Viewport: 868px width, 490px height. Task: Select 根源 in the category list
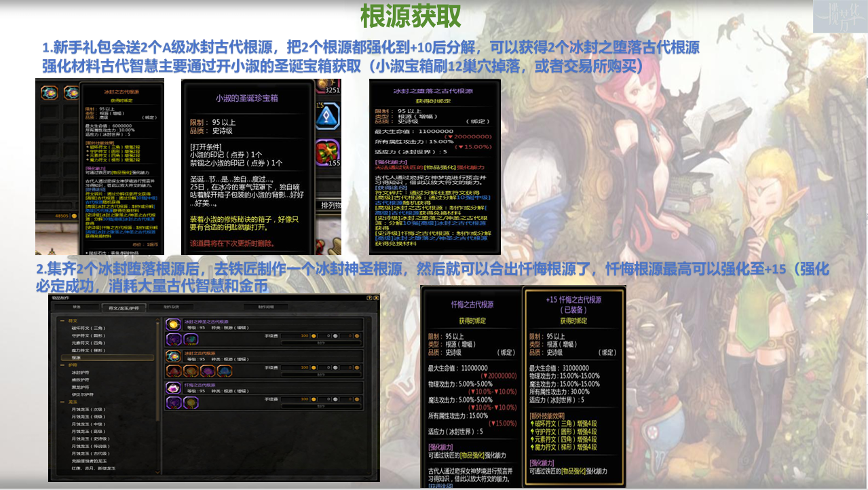tap(77, 357)
